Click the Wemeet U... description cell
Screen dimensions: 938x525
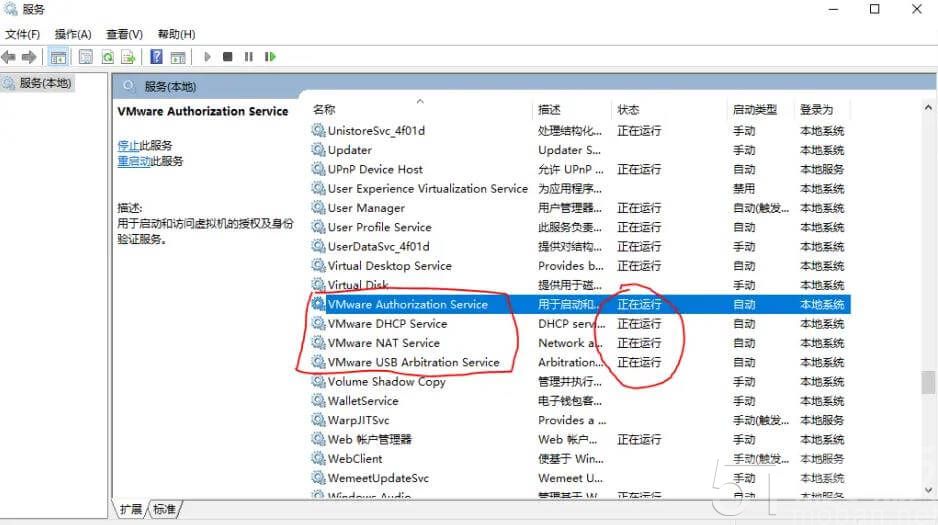coord(571,478)
